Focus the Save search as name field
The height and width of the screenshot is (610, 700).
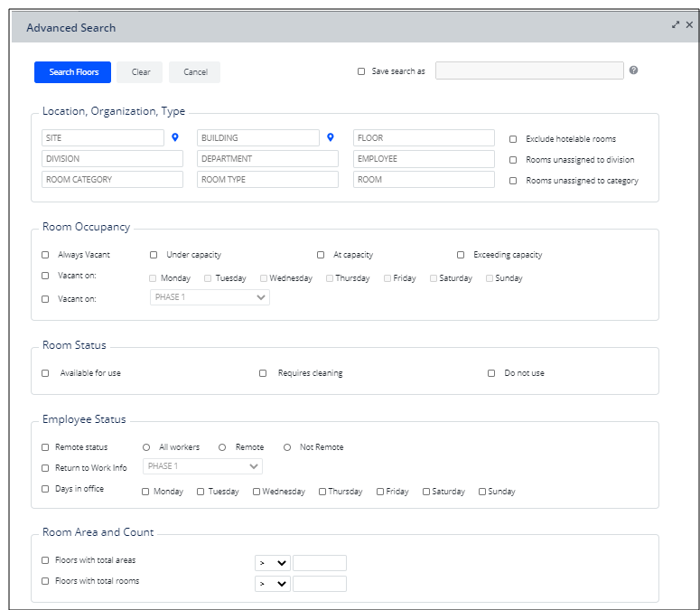529,70
